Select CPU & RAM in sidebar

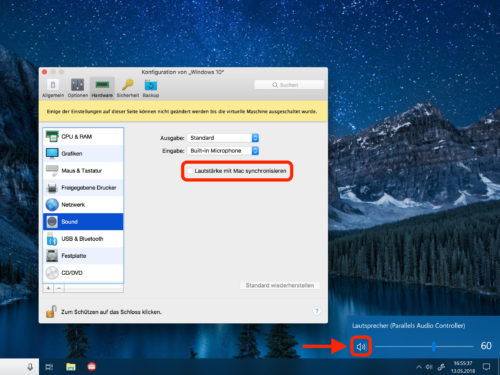(x=83, y=136)
